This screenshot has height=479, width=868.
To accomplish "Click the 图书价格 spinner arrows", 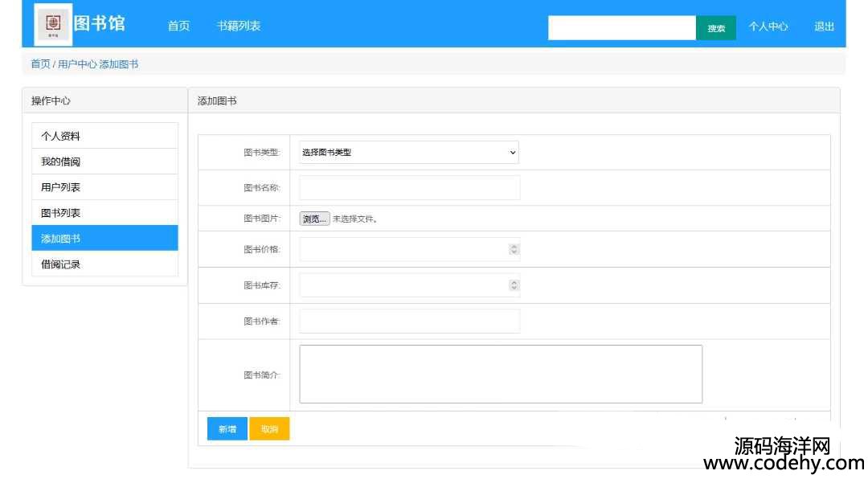I will (514, 249).
